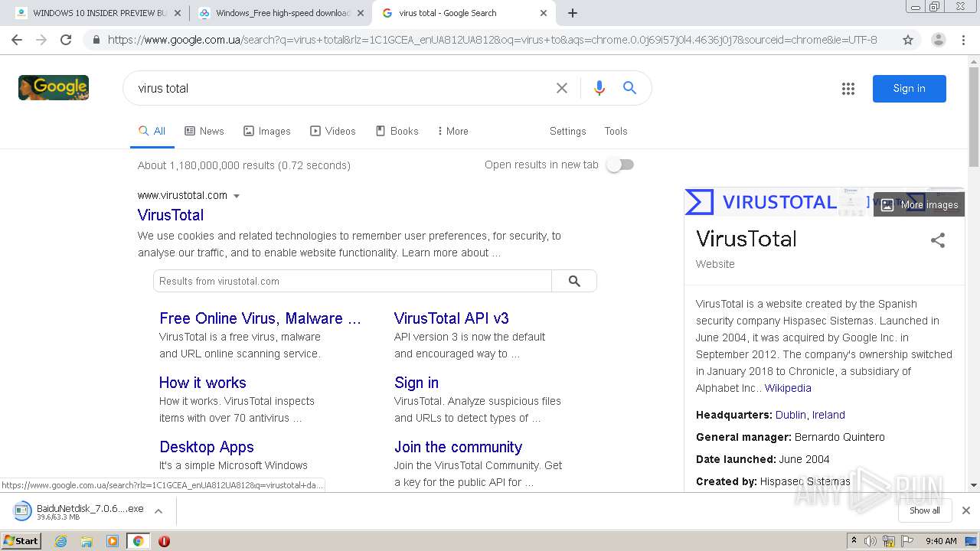Image resolution: width=980 pixels, height=551 pixels.
Task: Submit the search with the blue magnifier icon
Action: point(629,88)
